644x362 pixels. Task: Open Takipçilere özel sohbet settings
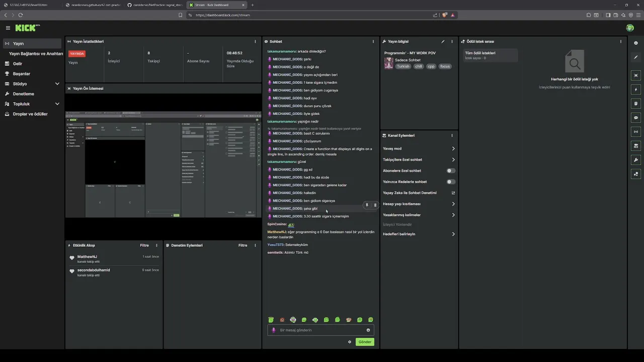click(x=419, y=160)
